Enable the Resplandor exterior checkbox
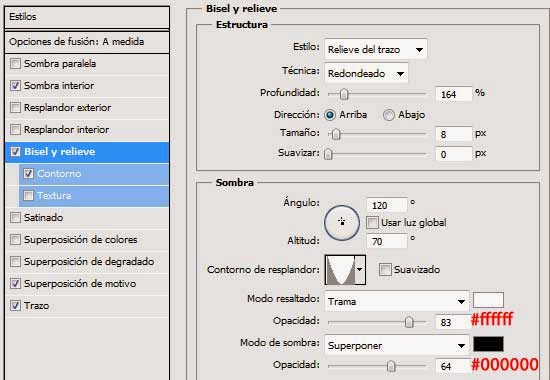The image size is (550, 380). click(15, 107)
